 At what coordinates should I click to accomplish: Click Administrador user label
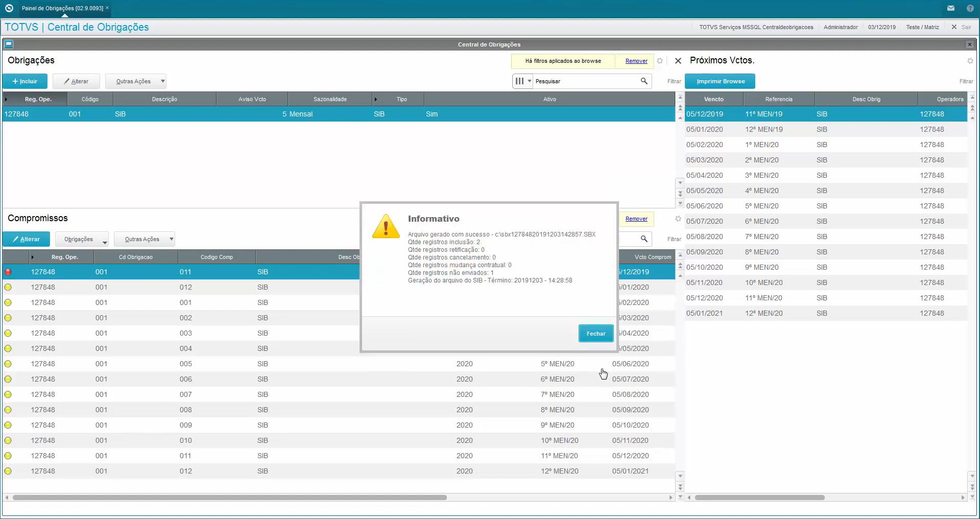coord(841,27)
